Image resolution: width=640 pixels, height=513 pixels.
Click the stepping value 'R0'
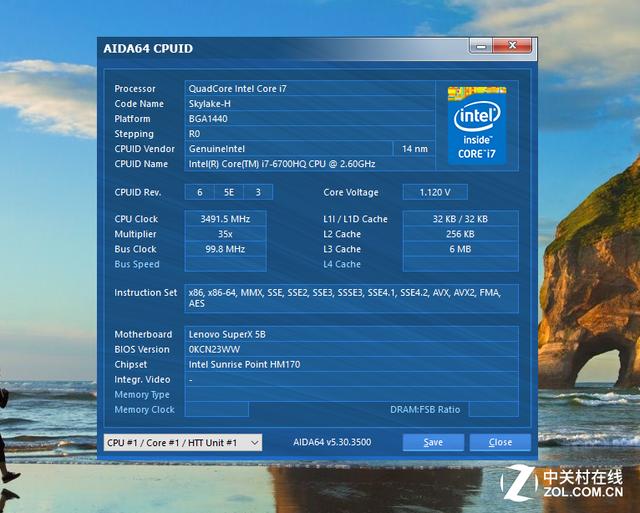194,134
